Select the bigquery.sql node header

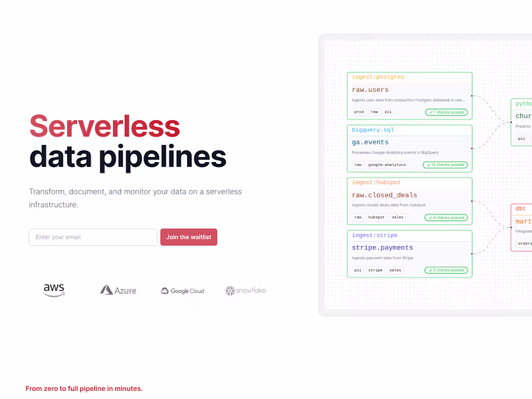(x=372, y=130)
